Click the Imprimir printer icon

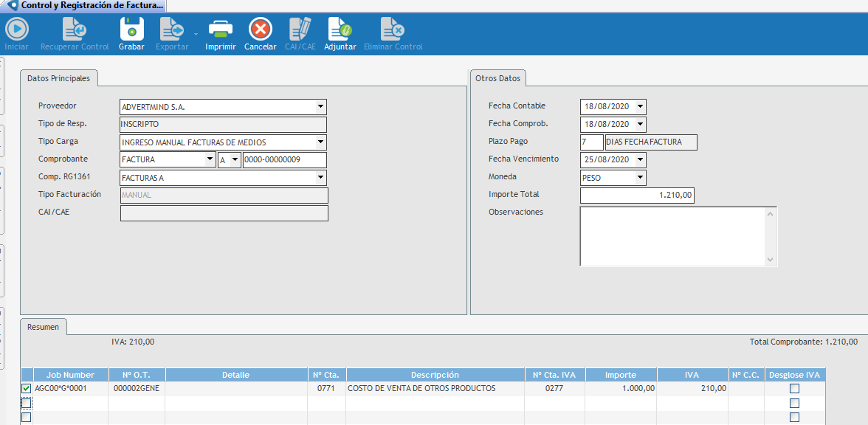[221, 30]
